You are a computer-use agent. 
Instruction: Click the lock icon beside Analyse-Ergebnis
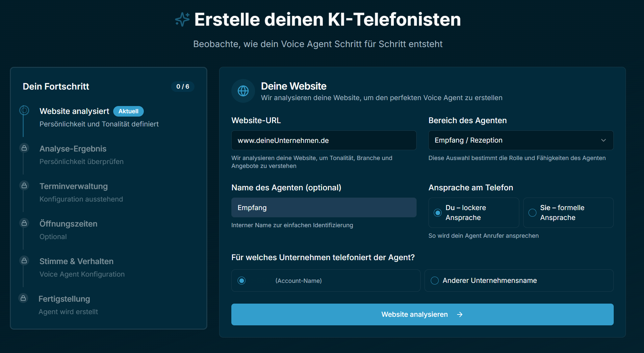[x=24, y=148]
